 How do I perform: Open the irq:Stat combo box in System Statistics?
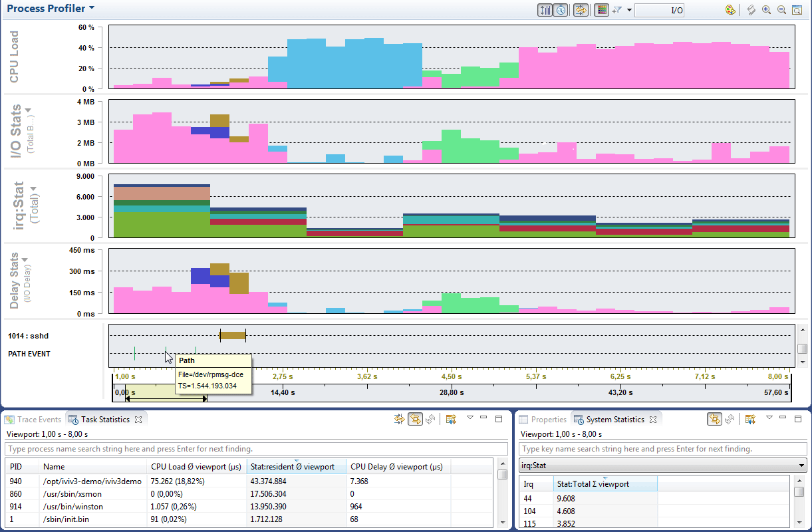[x=663, y=465]
